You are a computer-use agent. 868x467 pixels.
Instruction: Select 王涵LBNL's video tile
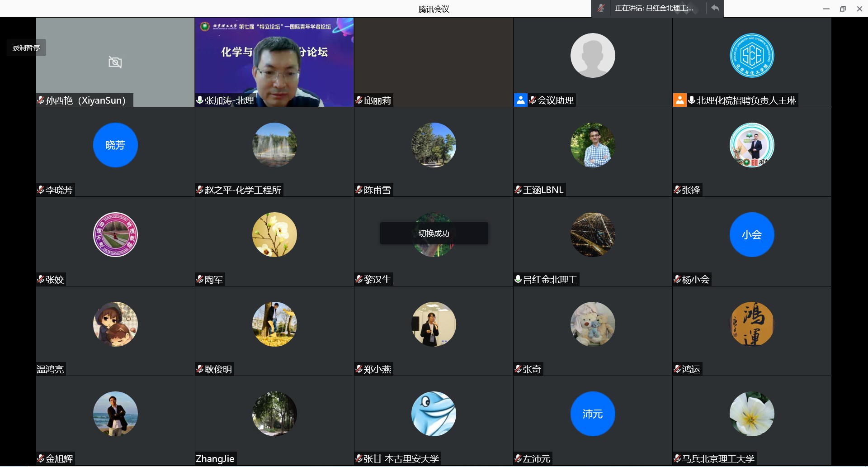(593, 152)
